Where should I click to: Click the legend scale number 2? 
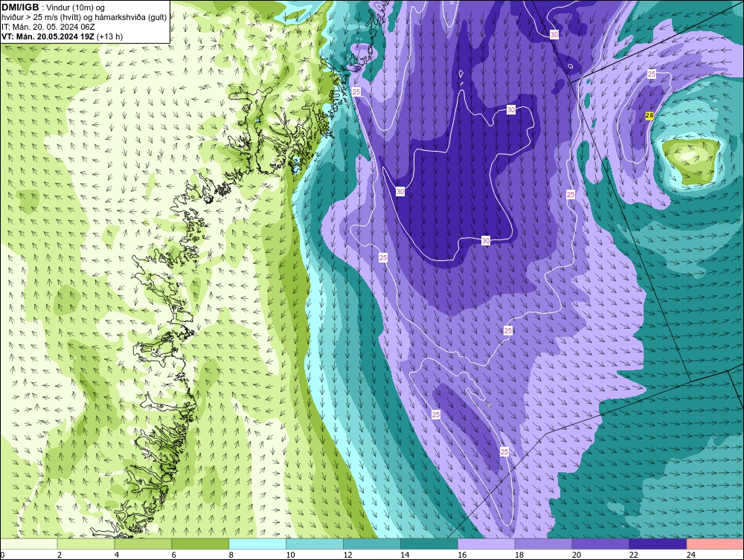[x=60, y=555]
